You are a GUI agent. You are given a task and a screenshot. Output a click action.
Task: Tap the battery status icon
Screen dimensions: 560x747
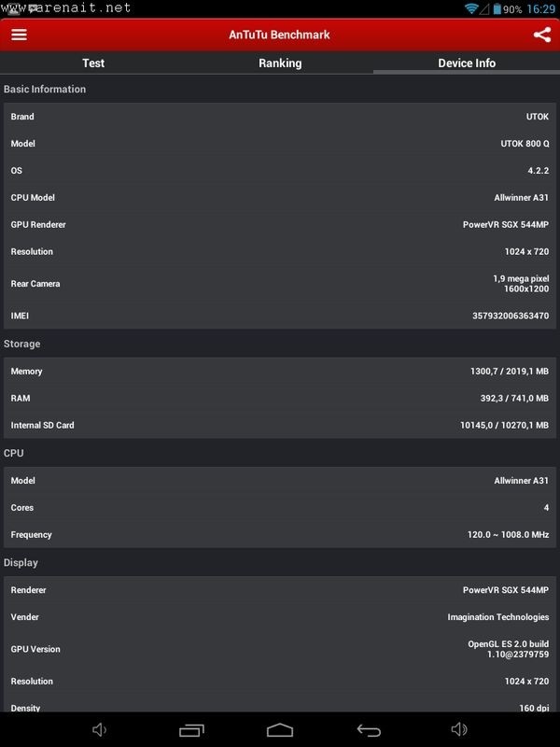(x=497, y=8)
